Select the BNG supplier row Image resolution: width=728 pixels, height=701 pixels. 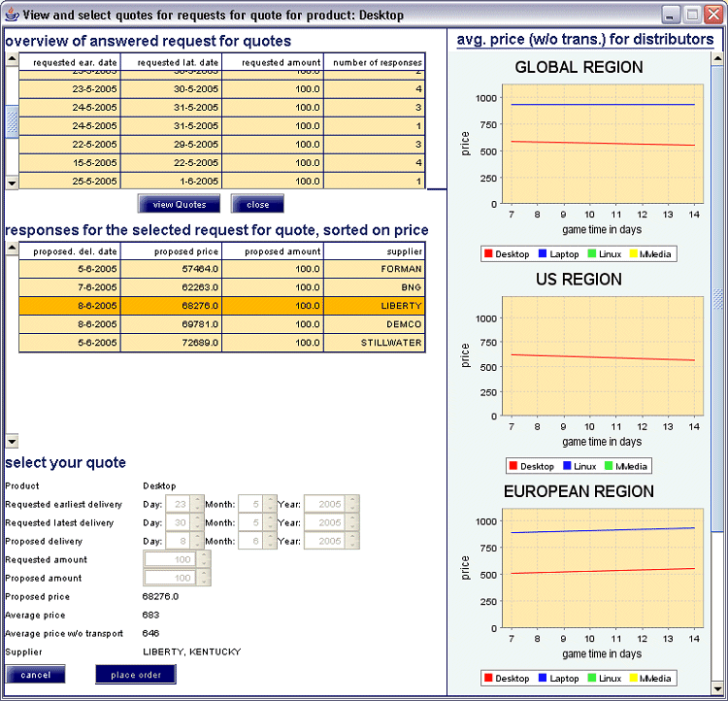pyautogui.click(x=222, y=287)
